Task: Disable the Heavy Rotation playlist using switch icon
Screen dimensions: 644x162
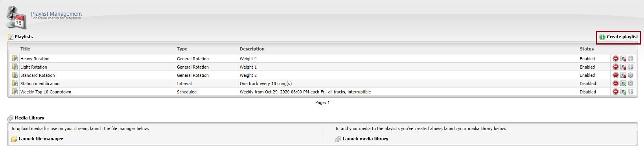Action: click(x=623, y=58)
